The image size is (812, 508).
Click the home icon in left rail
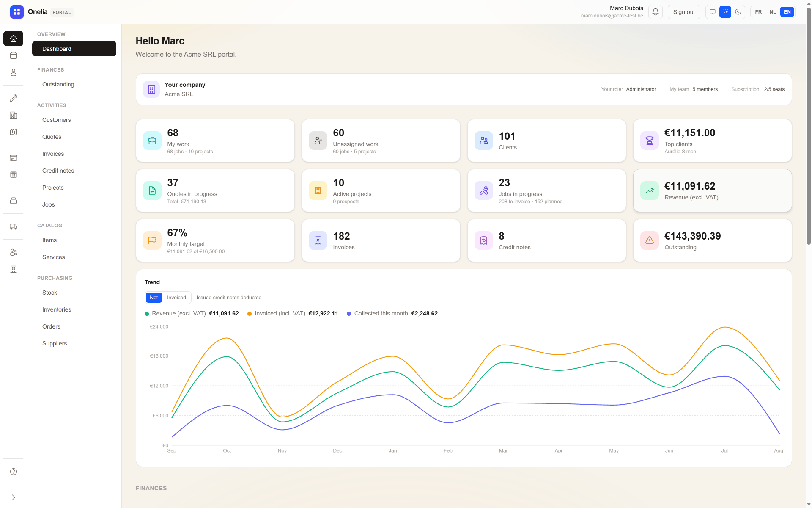[14, 39]
